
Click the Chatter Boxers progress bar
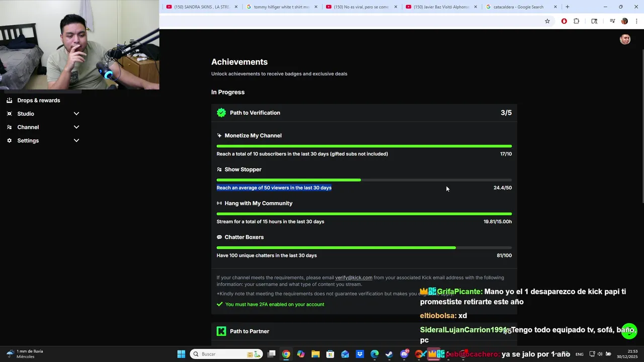(x=364, y=248)
